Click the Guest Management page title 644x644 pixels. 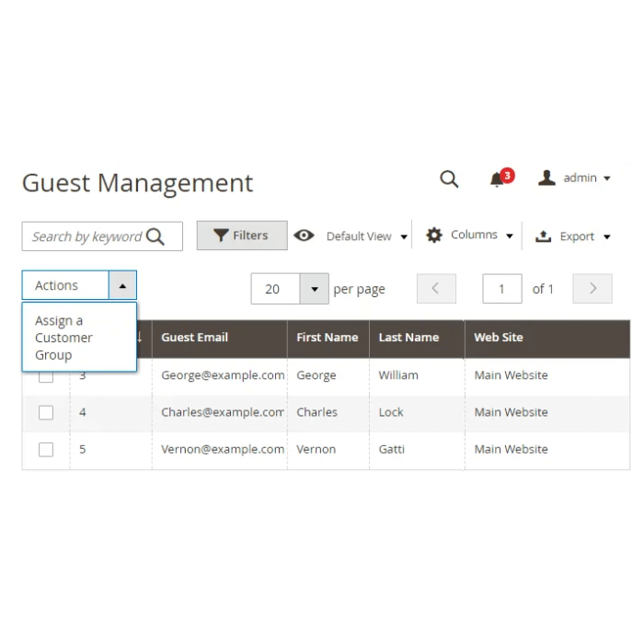point(137,183)
